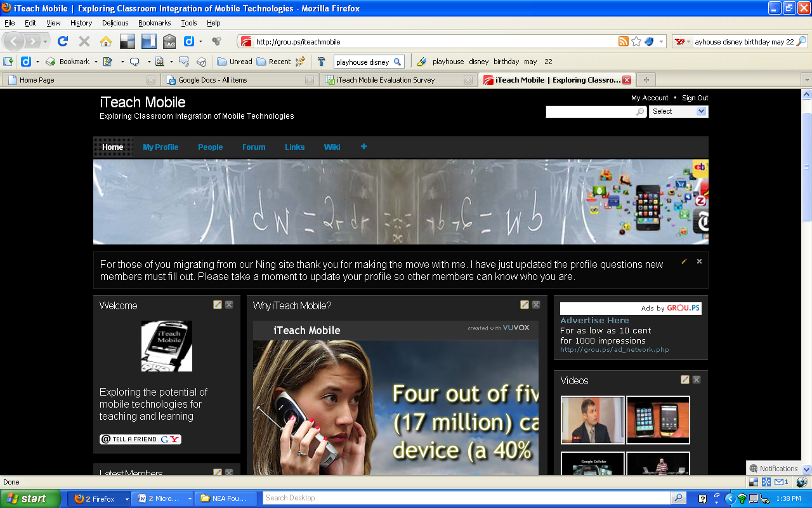Open a new tab with plus button
The image size is (812, 508).
coord(646,80)
